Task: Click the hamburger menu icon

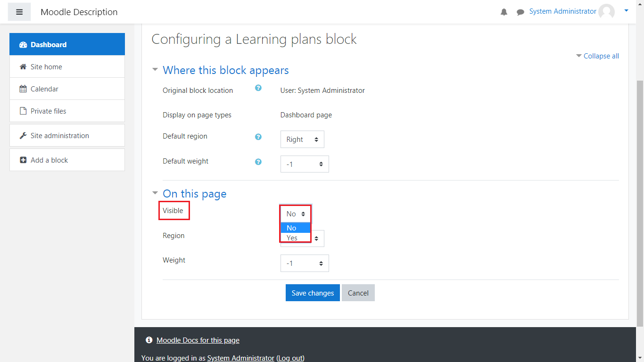Action: point(19,12)
